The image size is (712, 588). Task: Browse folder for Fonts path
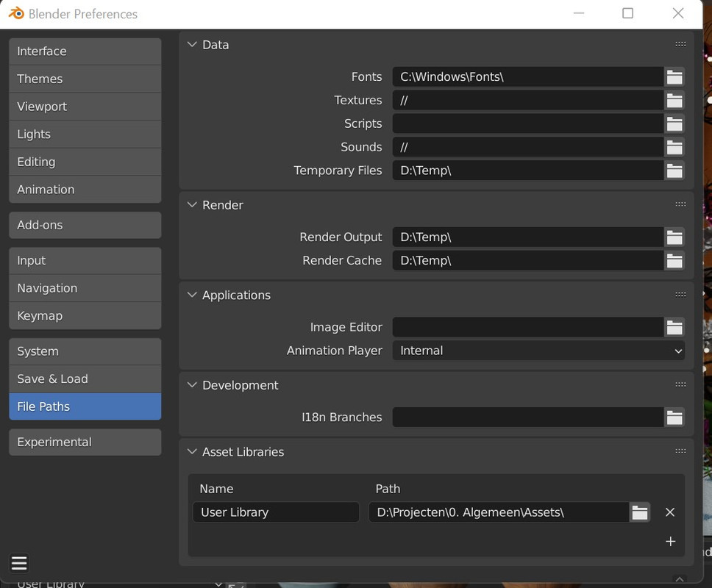[674, 77]
